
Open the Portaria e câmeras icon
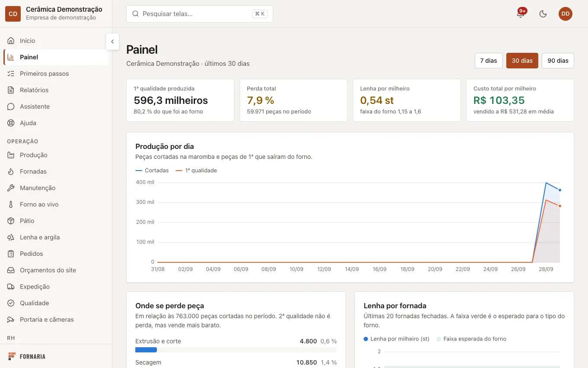pyautogui.click(x=11, y=320)
